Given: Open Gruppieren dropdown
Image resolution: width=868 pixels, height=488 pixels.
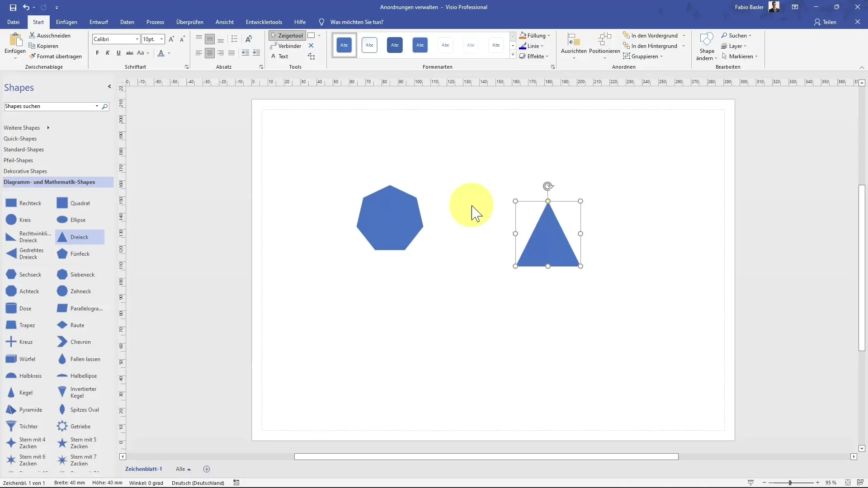Looking at the screenshot, I should click(643, 56).
